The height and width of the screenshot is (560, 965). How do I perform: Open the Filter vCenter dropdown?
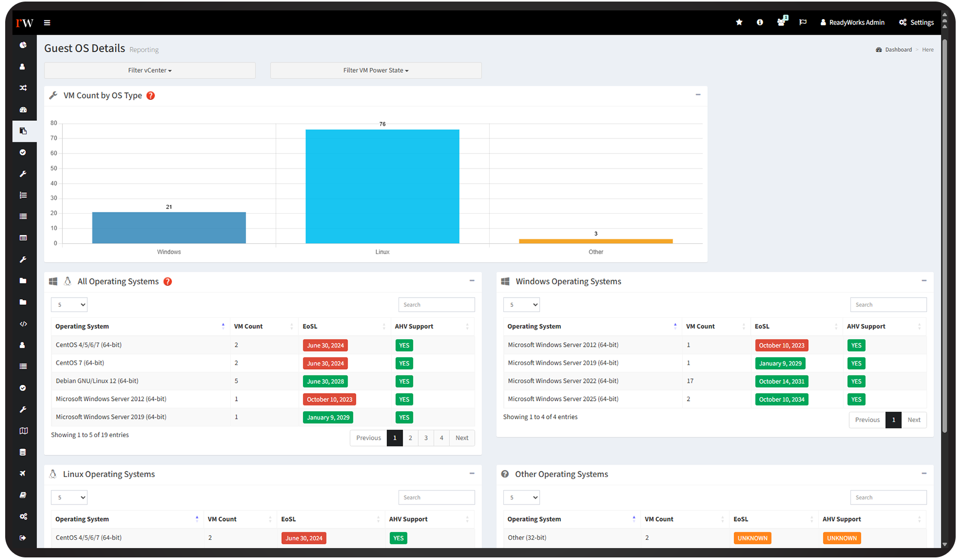coord(149,71)
